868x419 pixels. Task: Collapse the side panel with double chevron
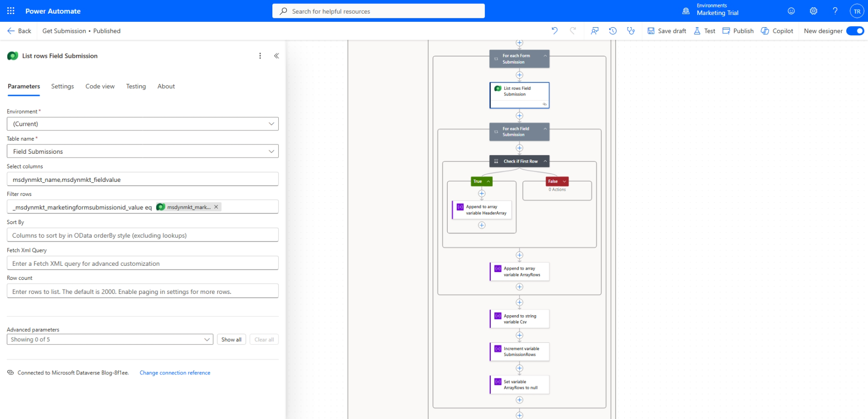[x=276, y=56]
